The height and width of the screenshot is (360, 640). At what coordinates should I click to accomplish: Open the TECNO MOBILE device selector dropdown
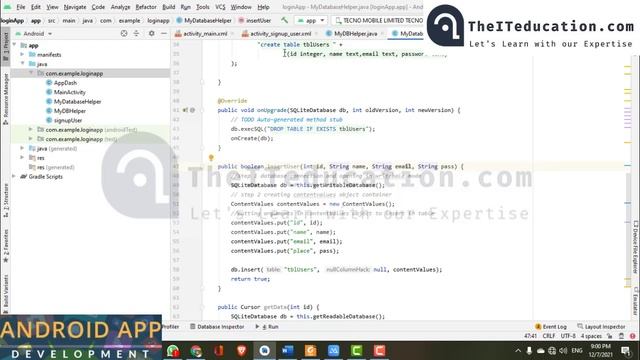[379, 20]
